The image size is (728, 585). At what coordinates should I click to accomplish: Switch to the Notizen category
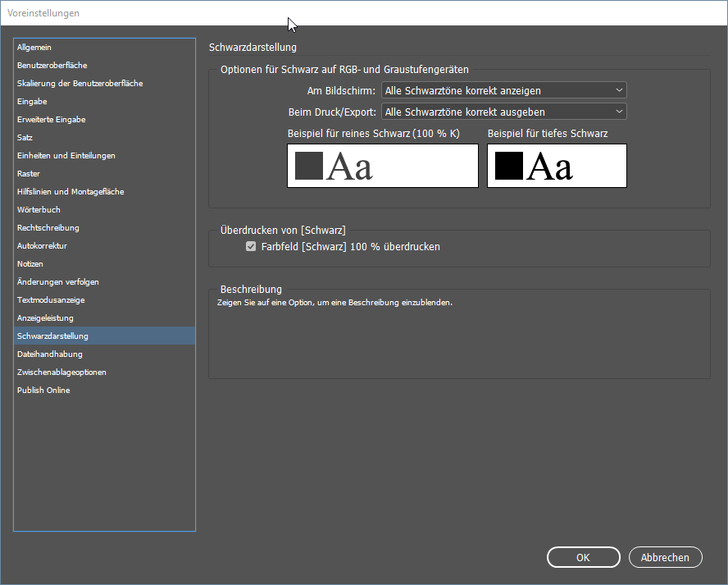104,264
